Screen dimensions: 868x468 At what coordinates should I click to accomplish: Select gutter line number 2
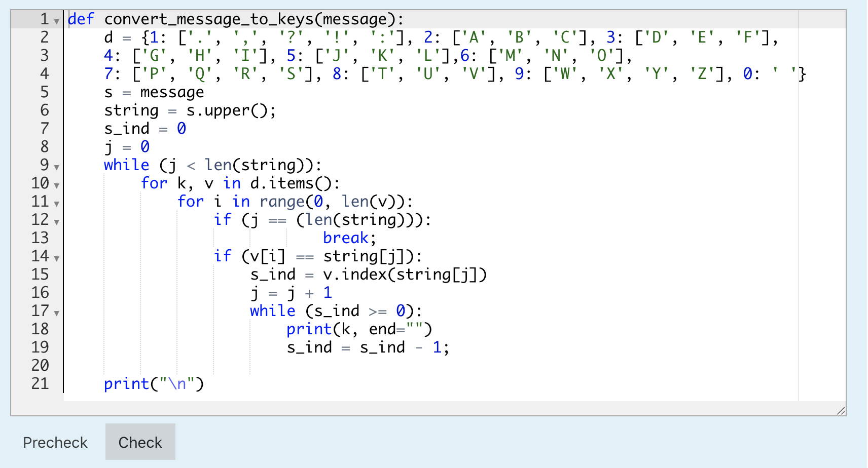(x=45, y=37)
